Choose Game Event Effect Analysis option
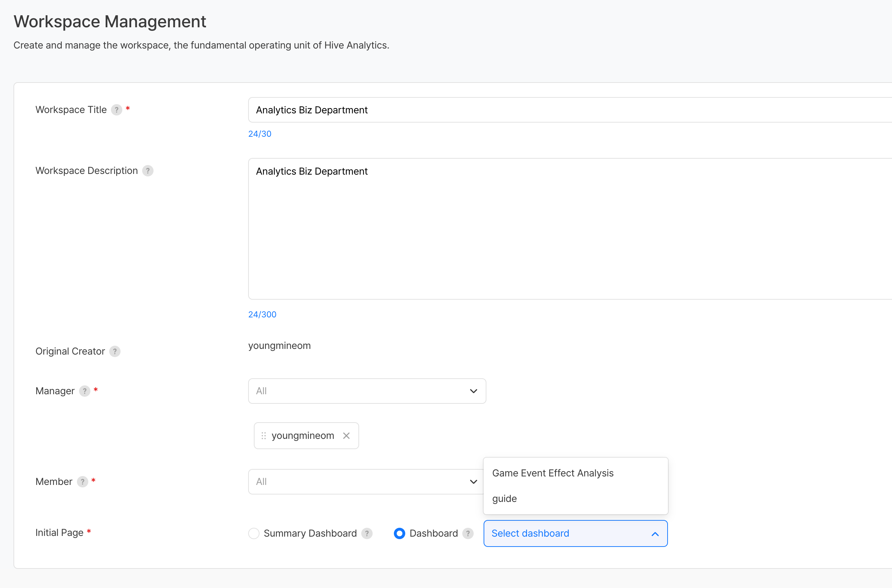 pos(553,473)
